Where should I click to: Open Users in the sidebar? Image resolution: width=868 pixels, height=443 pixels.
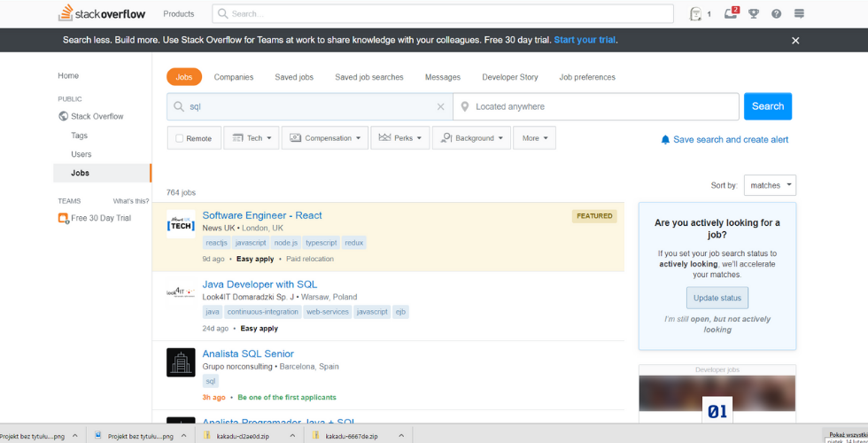click(x=81, y=154)
